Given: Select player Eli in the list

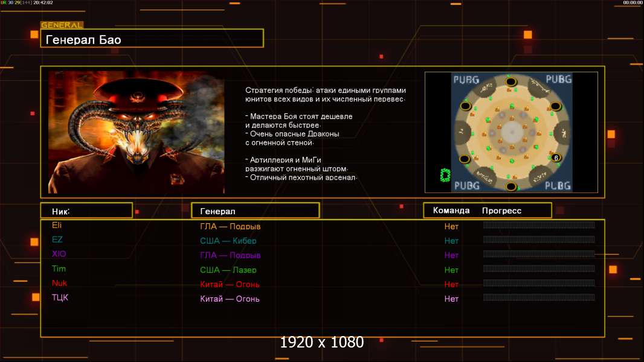Looking at the screenshot, I should coord(57,225).
